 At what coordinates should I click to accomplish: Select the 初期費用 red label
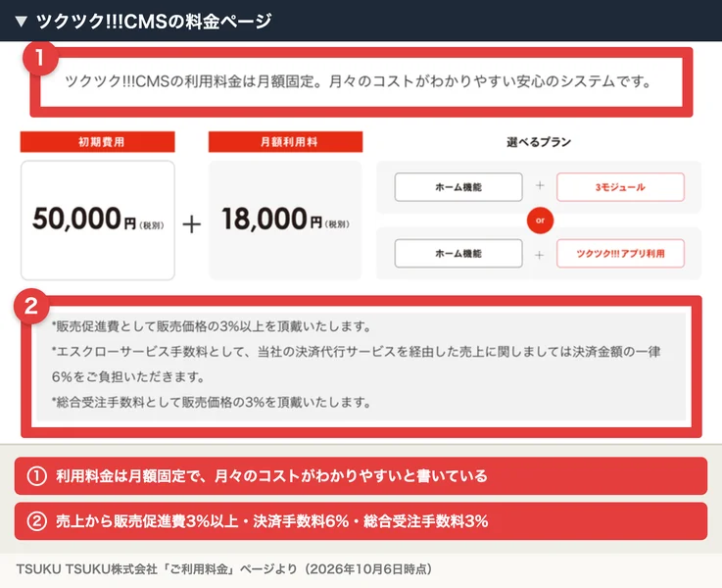97,142
